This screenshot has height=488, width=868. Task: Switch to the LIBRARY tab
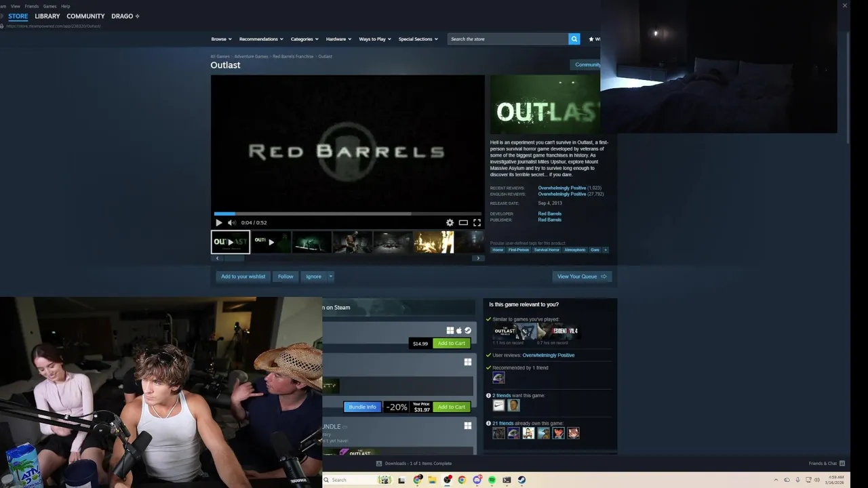[x=47, y=16]
